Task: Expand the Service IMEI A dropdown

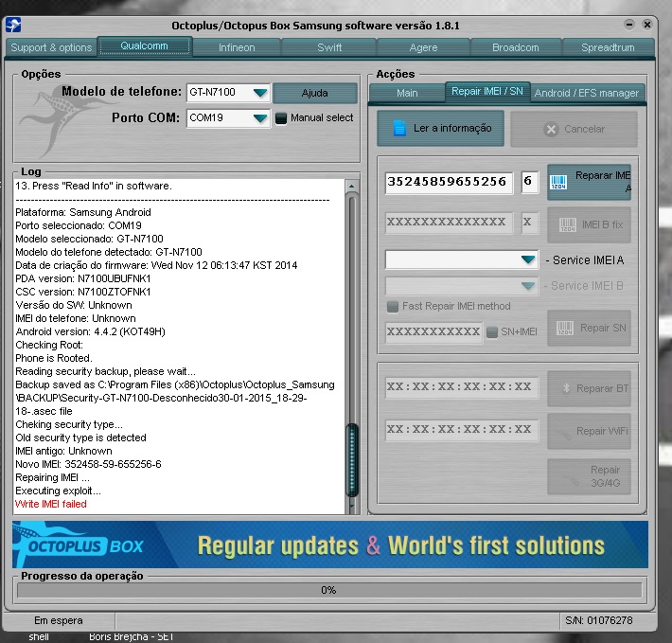Action: point(528,259)
